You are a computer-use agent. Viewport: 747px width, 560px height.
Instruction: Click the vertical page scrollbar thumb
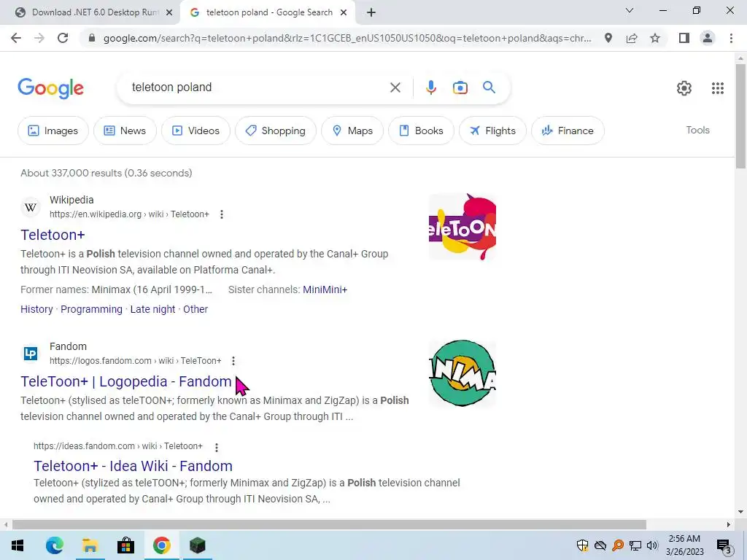pyautogui.click(x=740, y=116)
